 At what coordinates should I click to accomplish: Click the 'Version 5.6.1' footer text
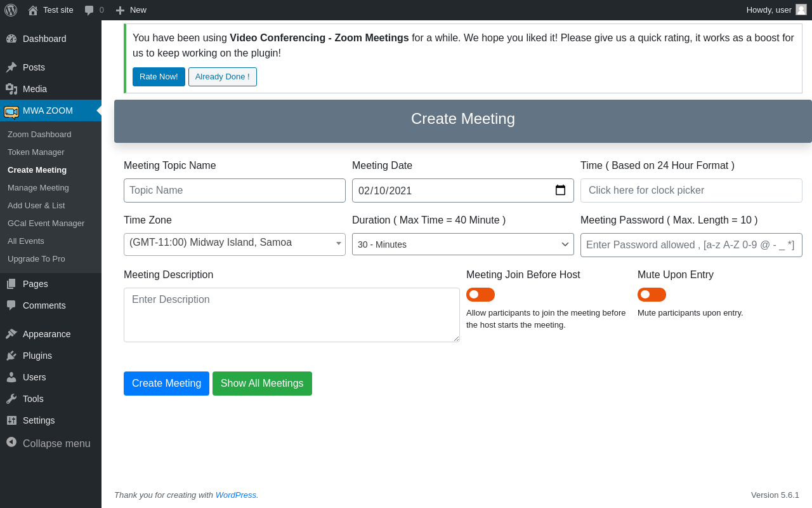pyautogui.click(x=775, y=495)
